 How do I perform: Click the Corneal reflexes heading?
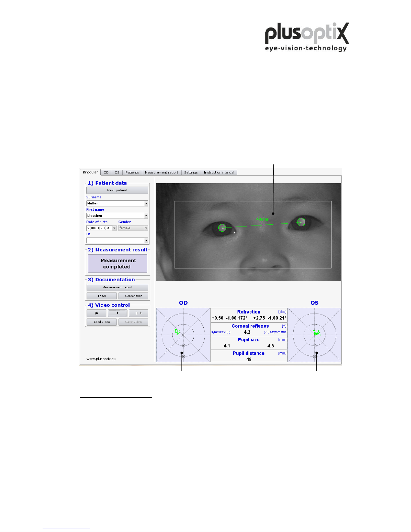point(250,326)
